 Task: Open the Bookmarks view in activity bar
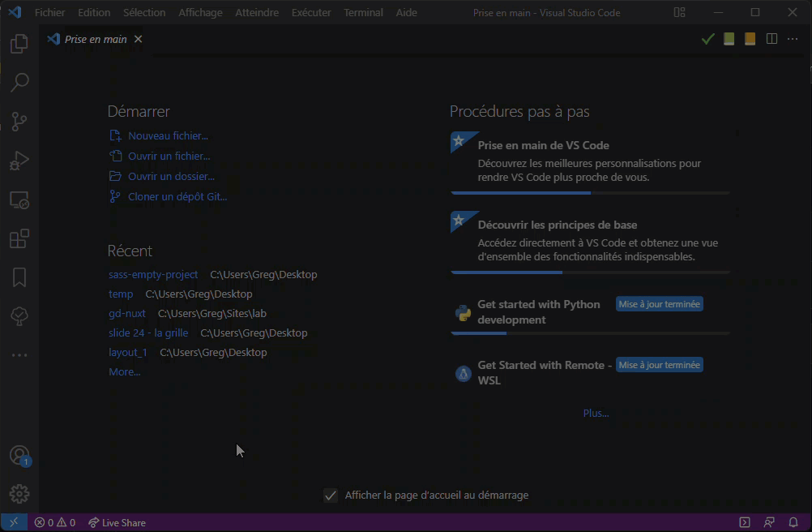click(19, 277)
